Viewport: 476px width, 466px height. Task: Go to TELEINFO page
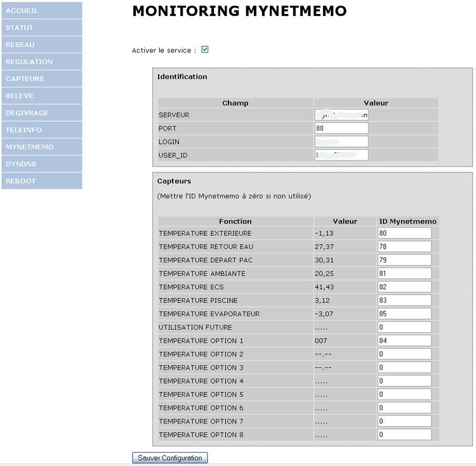click(42, 130)
